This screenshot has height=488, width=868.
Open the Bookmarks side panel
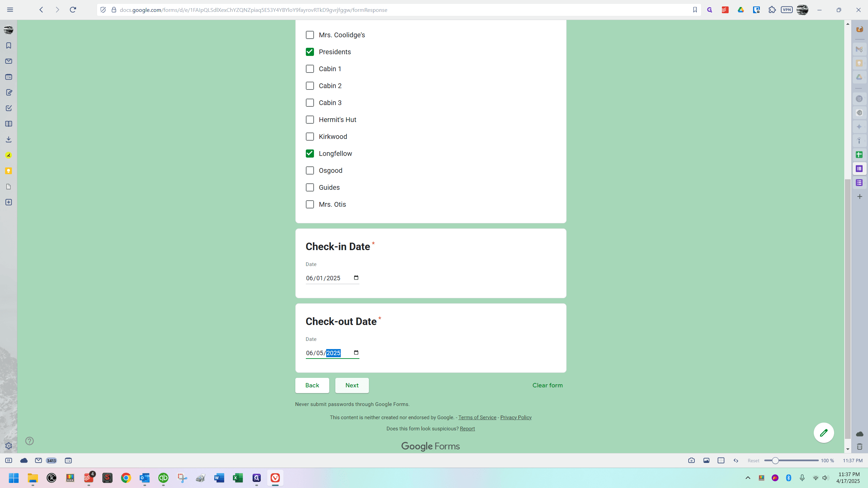tap(8, 45)
